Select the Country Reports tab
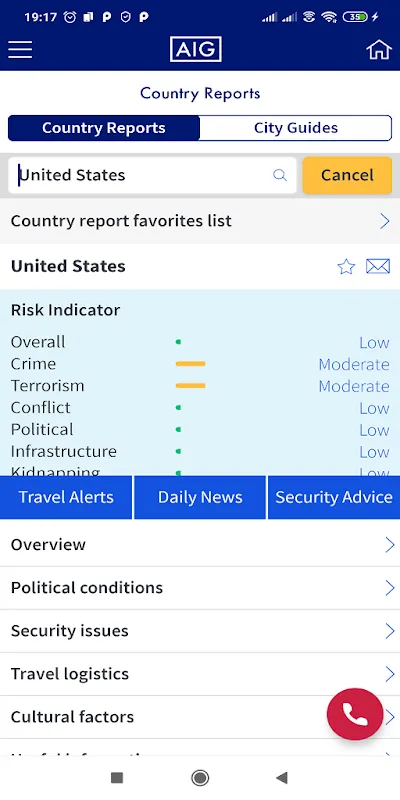 coord(104,128)
